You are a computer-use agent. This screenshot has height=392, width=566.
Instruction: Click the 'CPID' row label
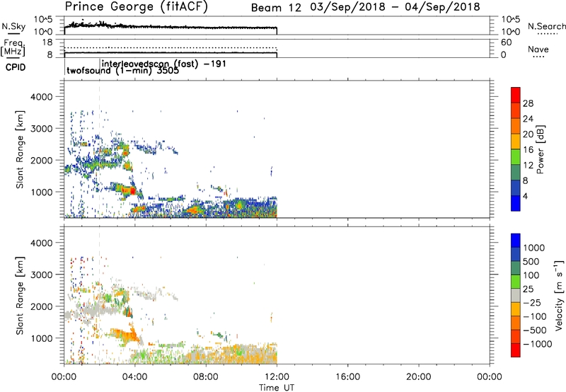point(16,67)
